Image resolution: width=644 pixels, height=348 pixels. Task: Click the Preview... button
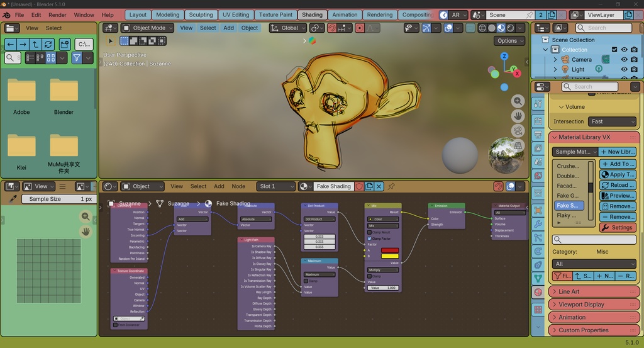(x=618, y=196)
